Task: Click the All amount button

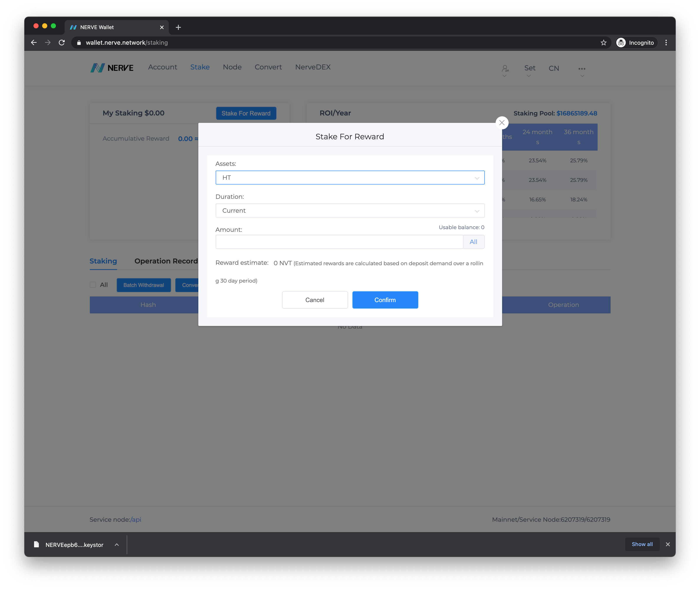Action: click(x=473, y=242)
